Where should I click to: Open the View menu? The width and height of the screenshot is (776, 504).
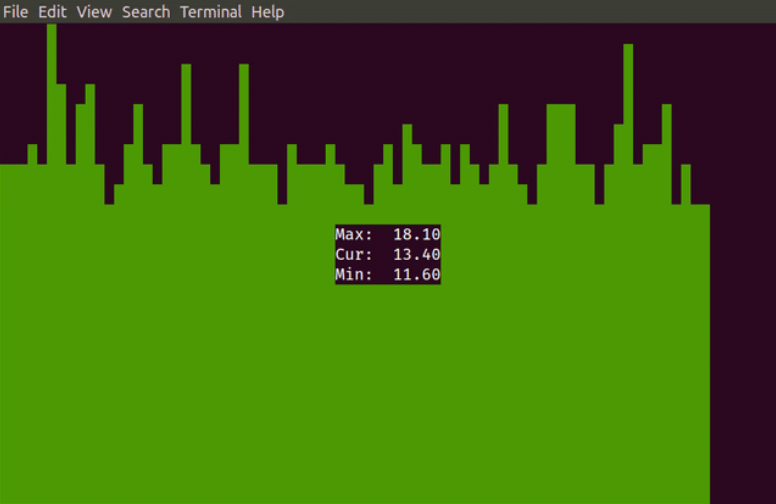(94, 11)
